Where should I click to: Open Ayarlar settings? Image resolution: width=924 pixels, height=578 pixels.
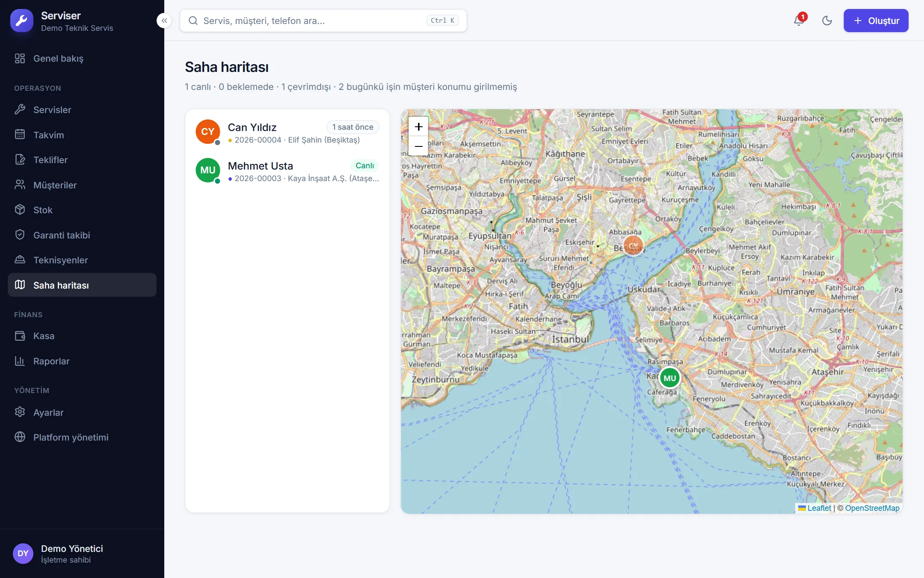(x=82, y=412)
